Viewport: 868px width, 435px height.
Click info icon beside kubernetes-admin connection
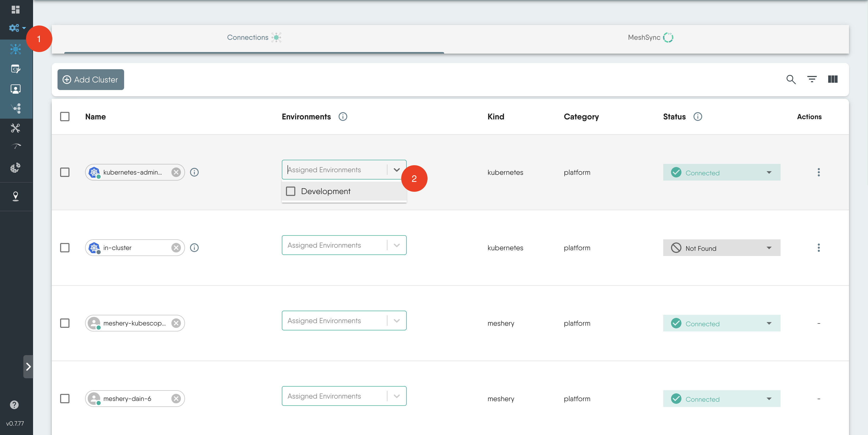tap(194, 172)
